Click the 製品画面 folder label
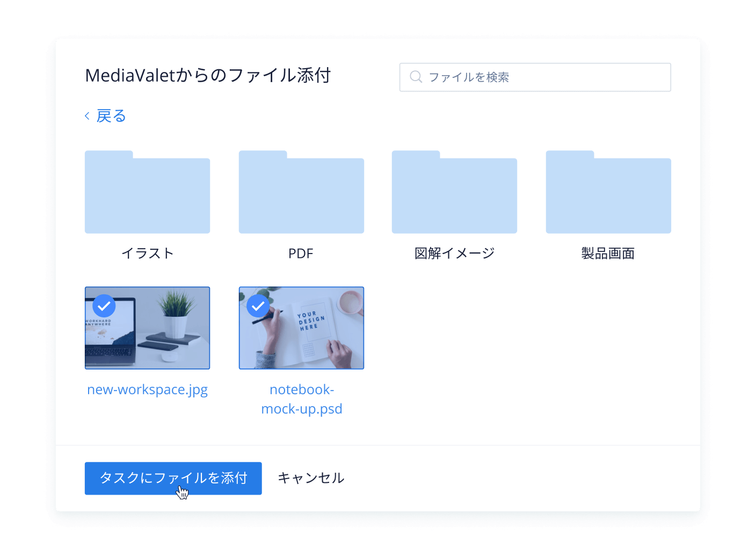This screenshot has height=550, width=756. pyautogui.click(x=608, y=253)
